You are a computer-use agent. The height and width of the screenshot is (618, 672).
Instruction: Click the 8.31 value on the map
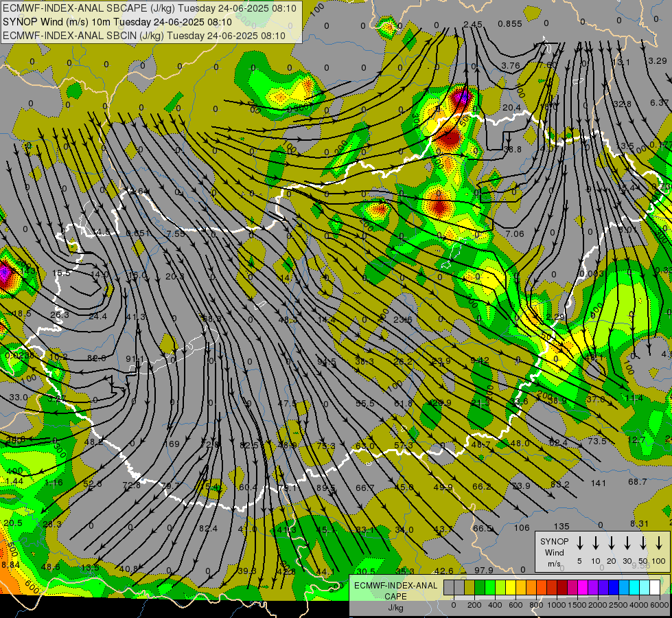pos(640,524)
